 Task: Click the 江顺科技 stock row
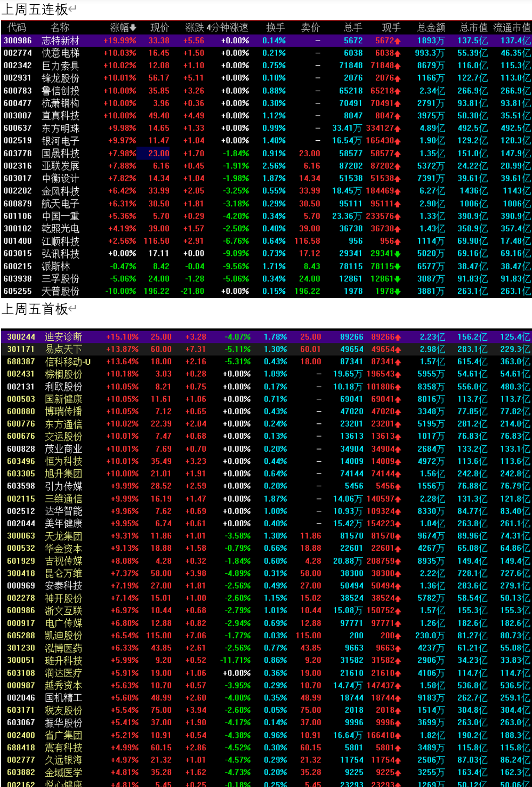[266, 241]
